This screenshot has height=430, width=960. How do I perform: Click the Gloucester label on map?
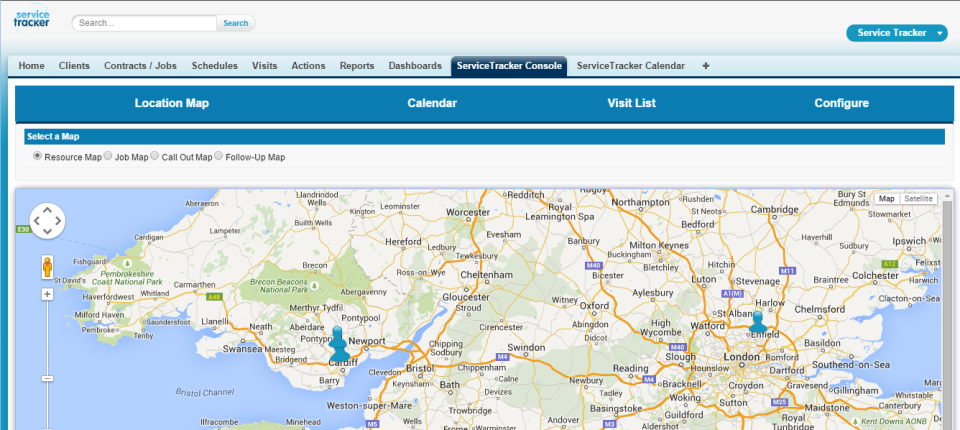tap(466, 297)
